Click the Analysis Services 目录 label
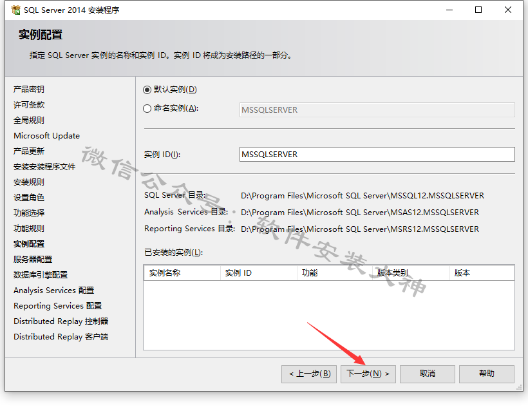 point(186,212)
